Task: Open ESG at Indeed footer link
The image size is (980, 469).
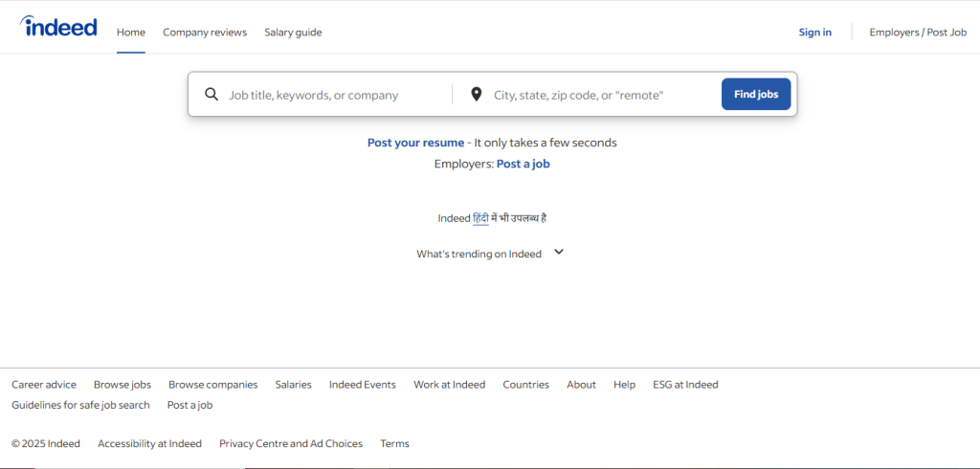Action: coord(685,385)
